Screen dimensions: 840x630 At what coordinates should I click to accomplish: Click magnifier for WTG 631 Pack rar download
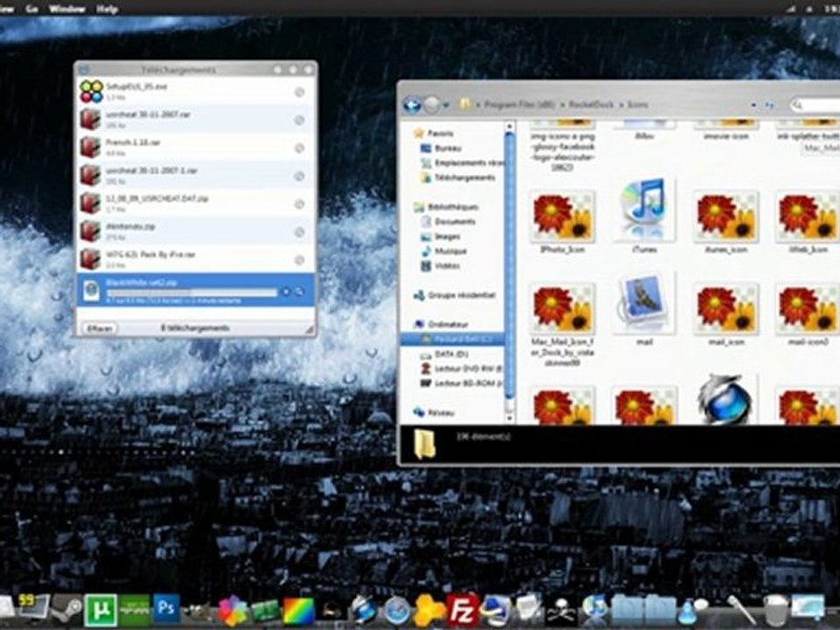pos(299,260)
